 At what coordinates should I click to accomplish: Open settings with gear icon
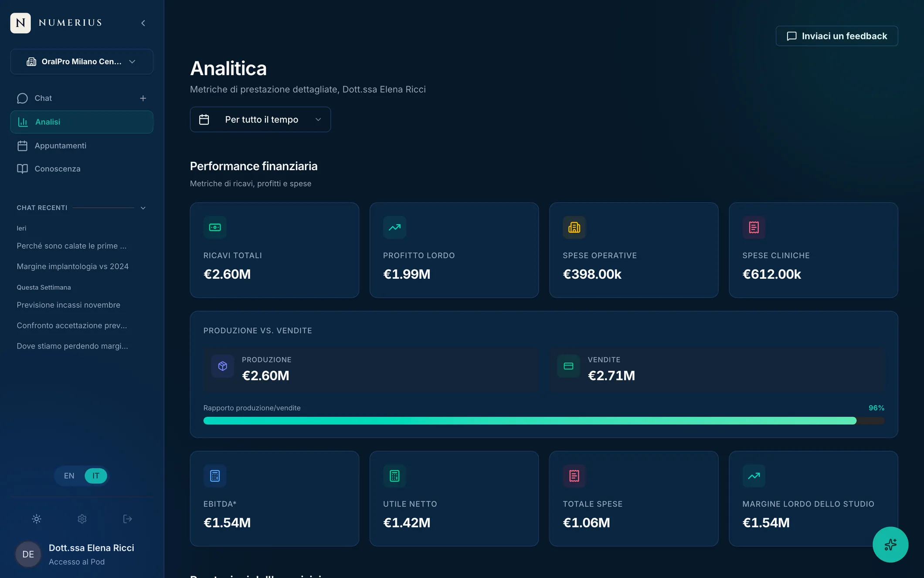tap(82, 519)
